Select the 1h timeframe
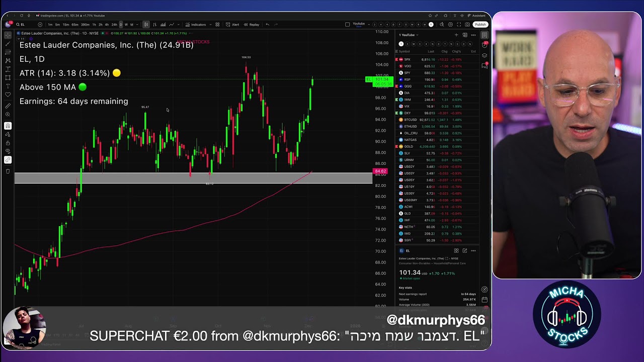 point(94,25)
